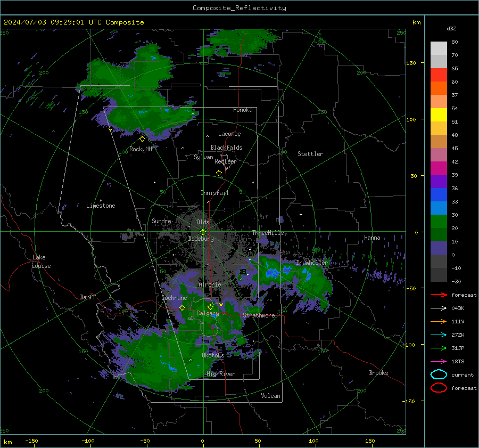Click the Cochrane city label
This screenshot has height=448, width=479.
point(174,298)
